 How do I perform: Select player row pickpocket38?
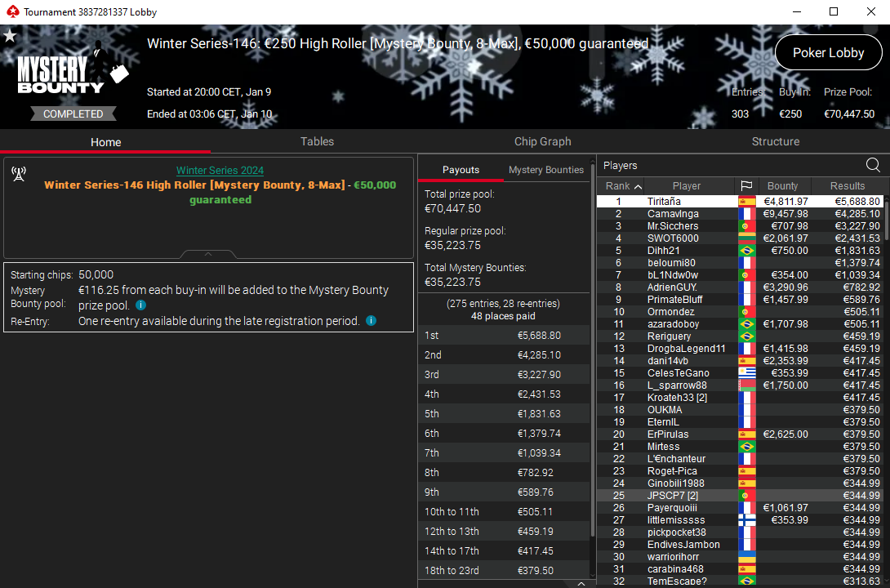(740, 532)
